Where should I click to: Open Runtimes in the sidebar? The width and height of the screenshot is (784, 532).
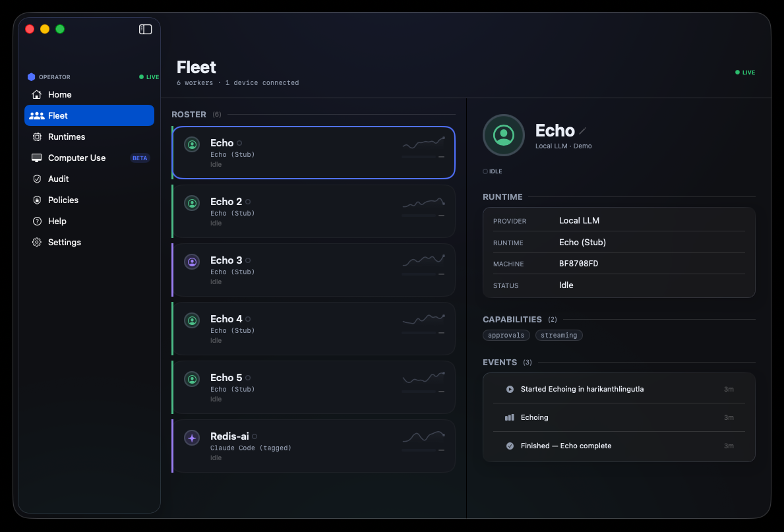(x=89, y=136)
